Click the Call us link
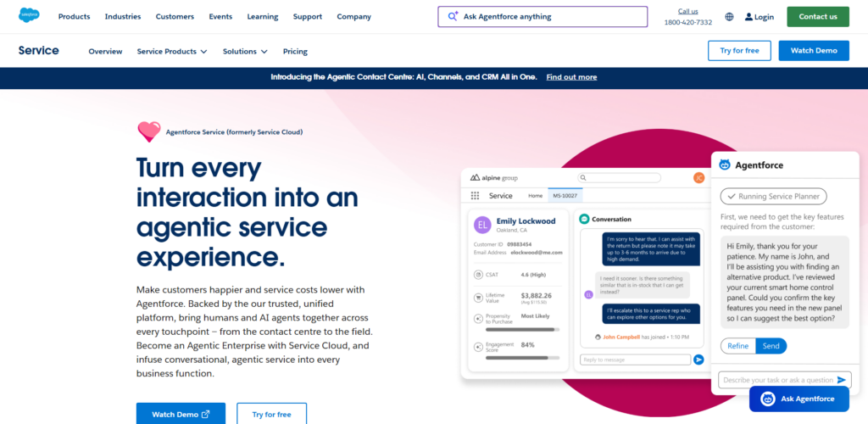The image size is (868, 424). (x=688, y=11)
